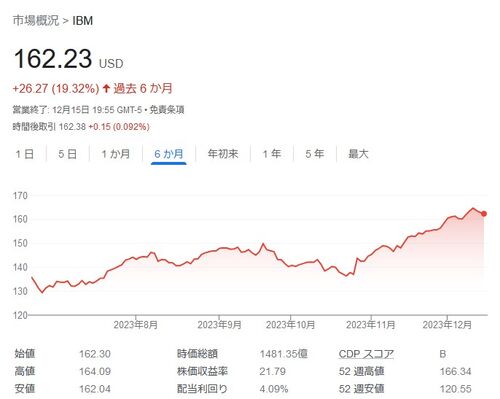Switch to the 5年 chart range
The height and width of the screenshot is (399, 500).
[x=315, y=154]
